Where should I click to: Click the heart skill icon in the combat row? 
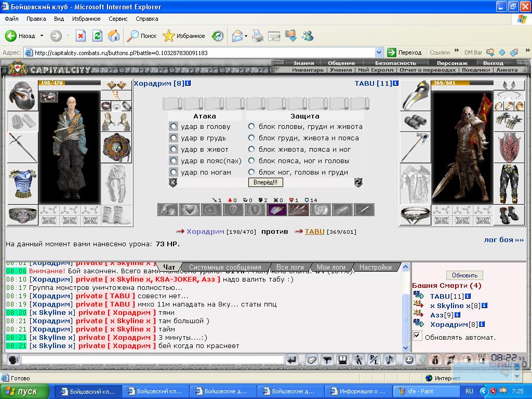189,210
